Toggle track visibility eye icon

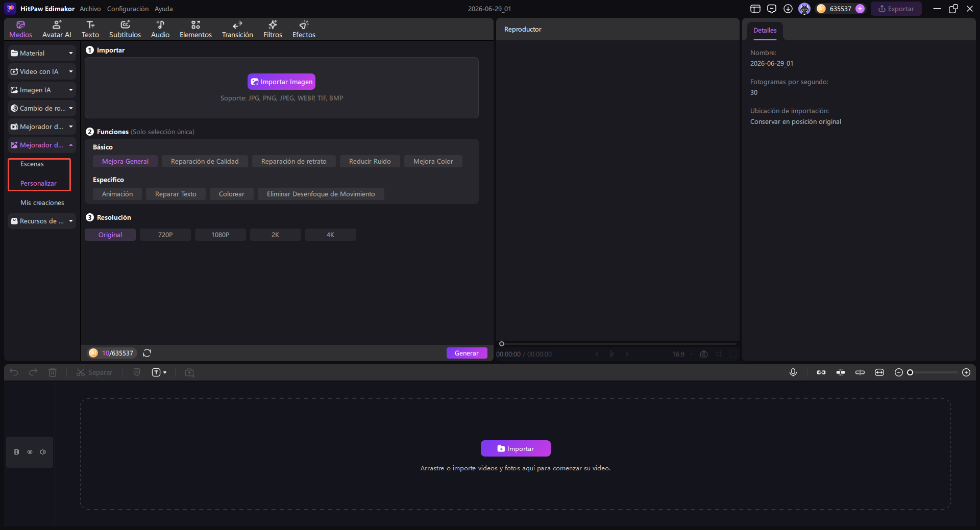coord(30,452)
